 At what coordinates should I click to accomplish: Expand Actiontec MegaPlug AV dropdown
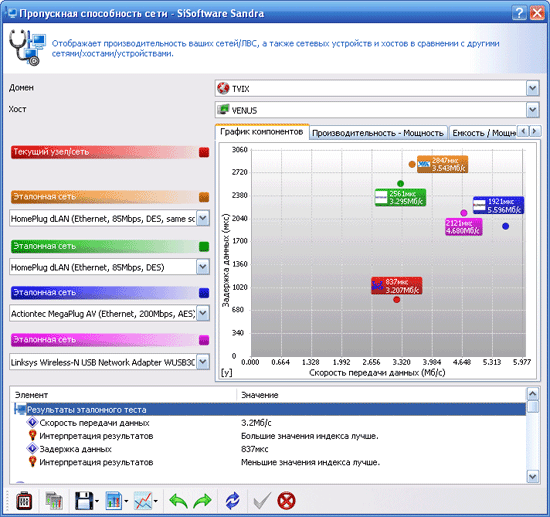coord(203,313)
